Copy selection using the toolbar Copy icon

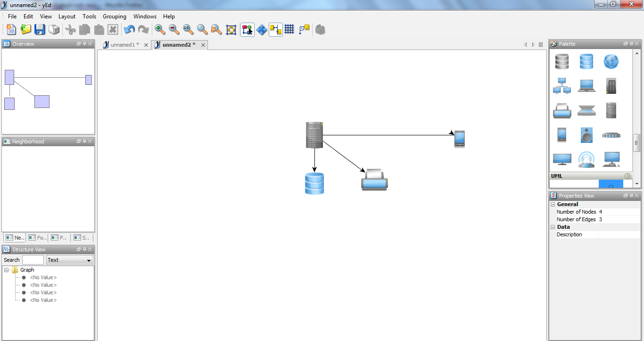(x=85, y=30)
